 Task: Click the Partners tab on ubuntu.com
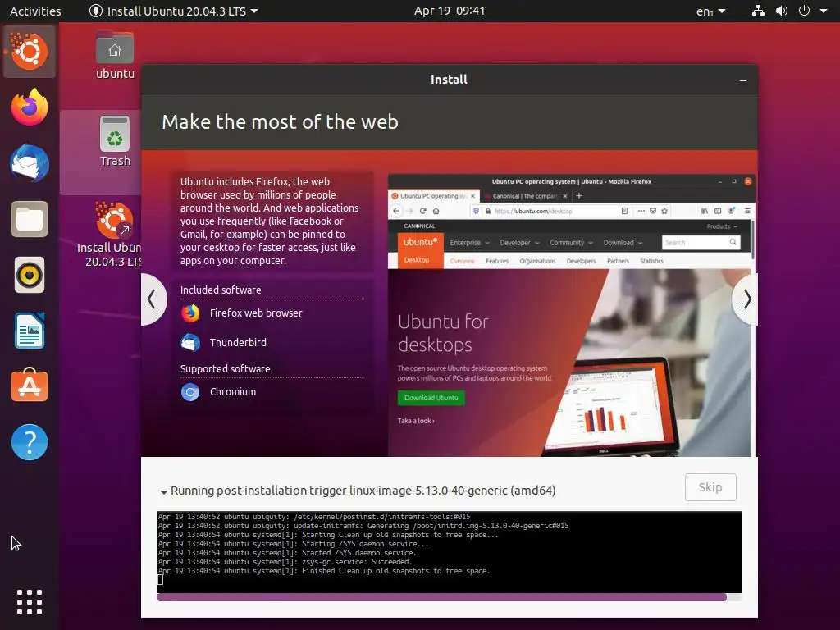tap(618, 261)
